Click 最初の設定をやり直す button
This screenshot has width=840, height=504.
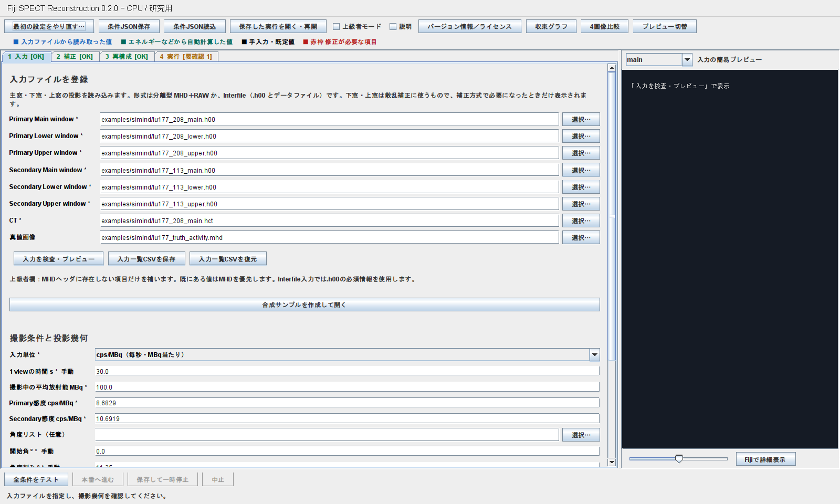tap(49, 26)
